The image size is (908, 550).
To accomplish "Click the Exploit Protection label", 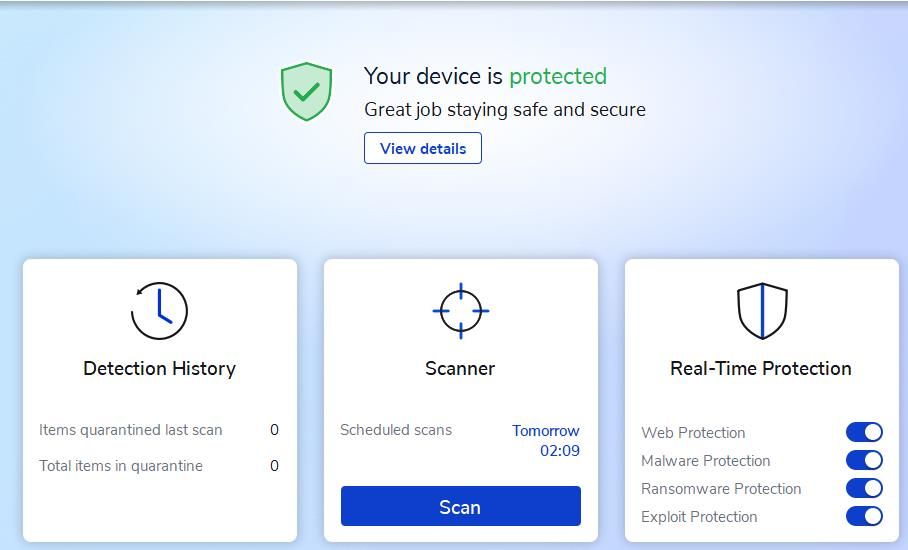I will [x=699, y=517].
